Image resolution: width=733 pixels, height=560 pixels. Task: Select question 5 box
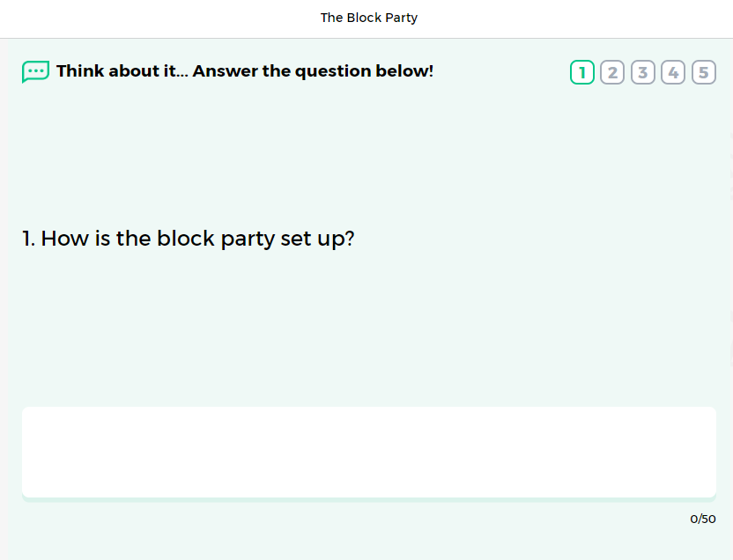(x=703, y=72)
